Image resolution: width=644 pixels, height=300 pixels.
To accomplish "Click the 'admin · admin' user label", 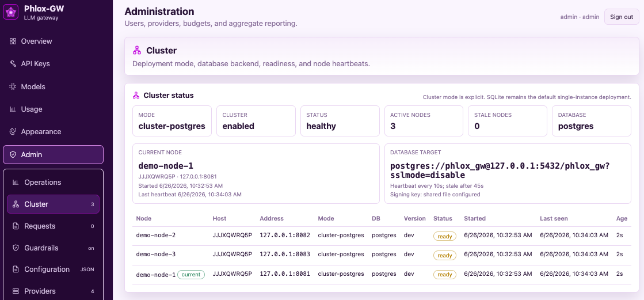I will pyautogui.click(x=580, y=17).
